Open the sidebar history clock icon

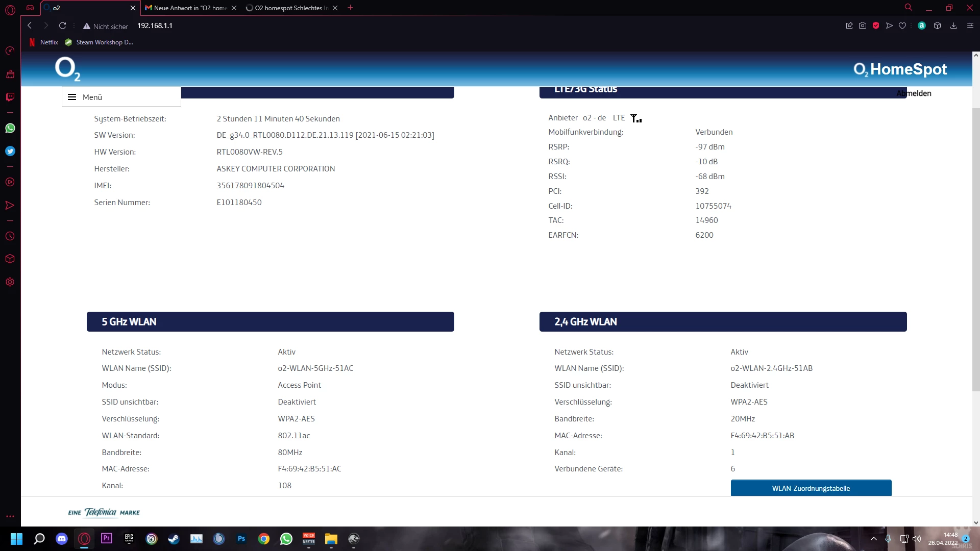10,236
